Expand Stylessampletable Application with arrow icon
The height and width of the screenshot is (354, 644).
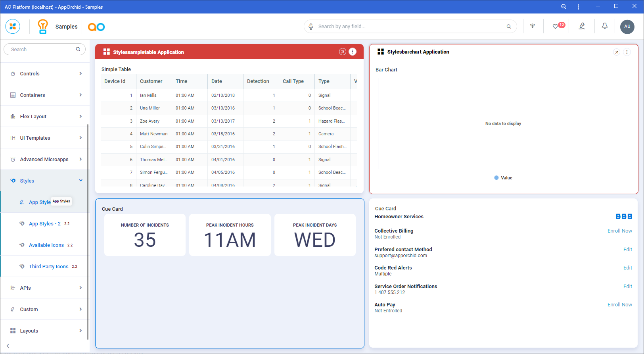pos(342,52)
